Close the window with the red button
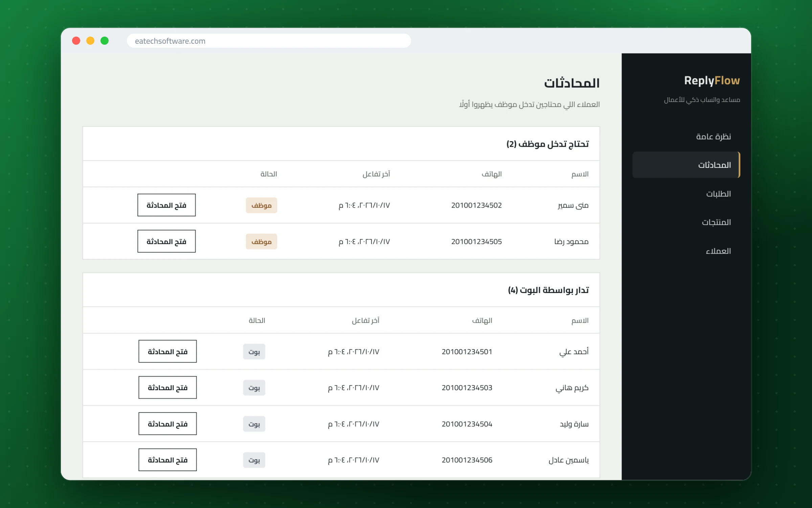The width and height of the screenshot is (812, 508). [x=76, y=41]
